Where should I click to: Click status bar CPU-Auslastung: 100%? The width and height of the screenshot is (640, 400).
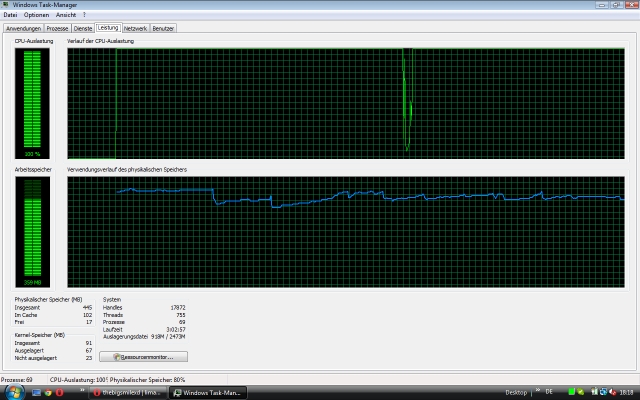(79, 380)
